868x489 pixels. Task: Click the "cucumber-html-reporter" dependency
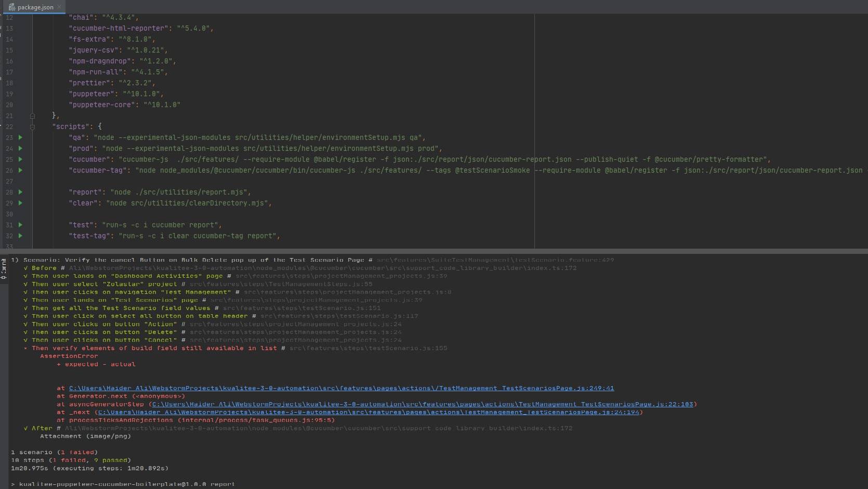click(x=141, y=28)
